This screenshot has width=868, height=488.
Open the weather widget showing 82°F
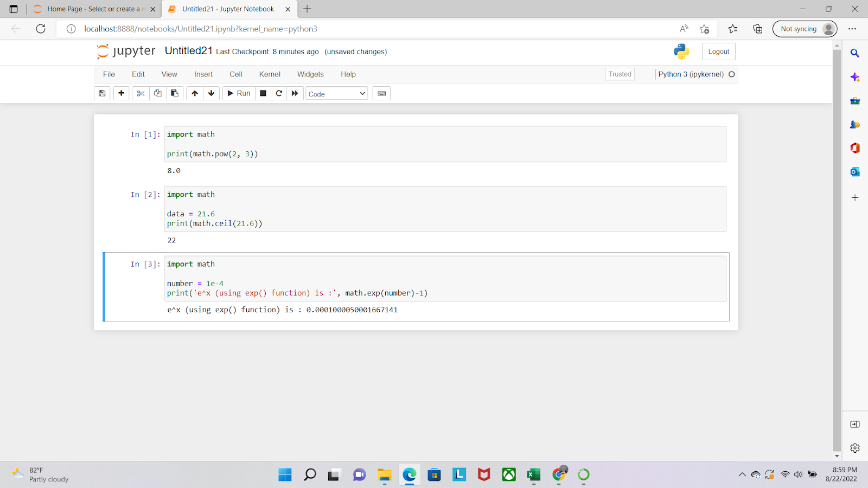click(x=41, y=474)
